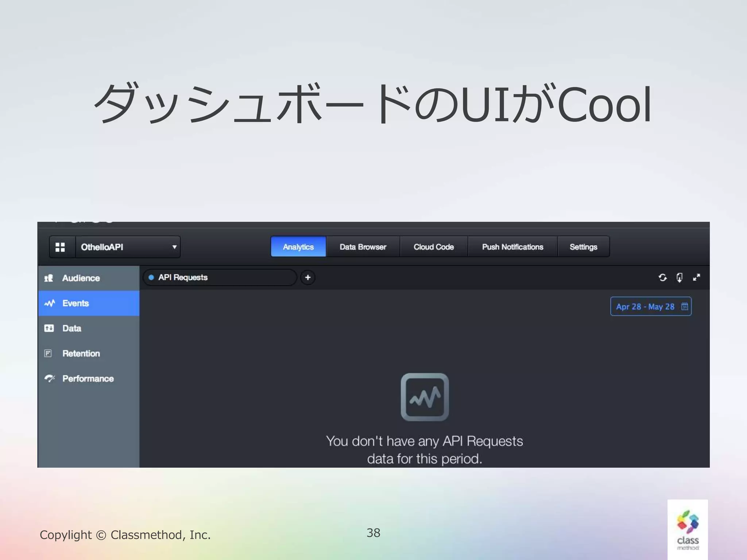
Task: Expand the OthelloAPI app dropdown
Action: 128,247
